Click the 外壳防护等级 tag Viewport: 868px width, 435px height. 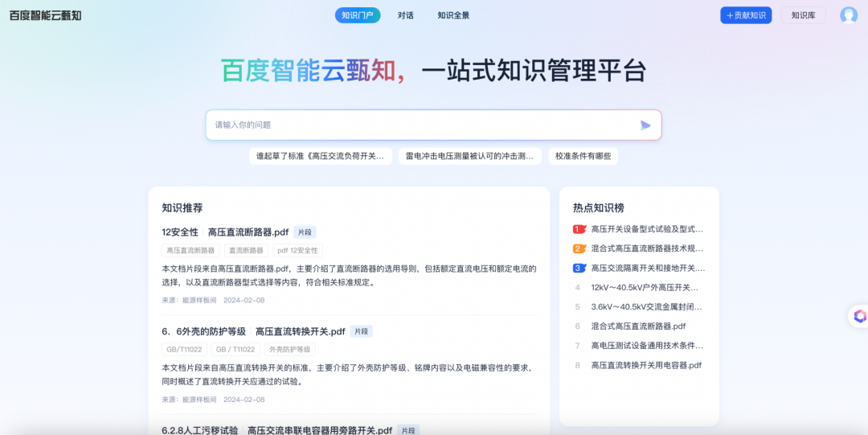pyautogui.click(x=290, y=349)
